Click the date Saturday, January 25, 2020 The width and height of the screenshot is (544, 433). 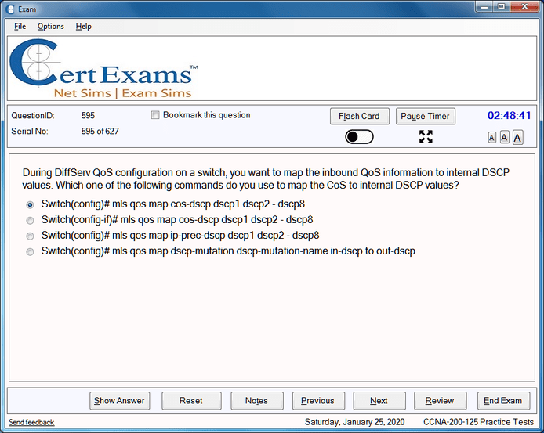(x=355, y=422)
